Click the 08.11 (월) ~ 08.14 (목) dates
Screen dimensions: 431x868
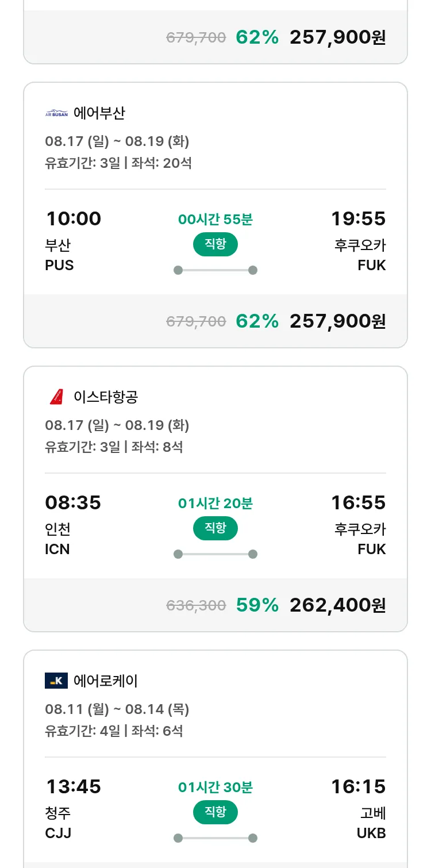click(117, 709)
